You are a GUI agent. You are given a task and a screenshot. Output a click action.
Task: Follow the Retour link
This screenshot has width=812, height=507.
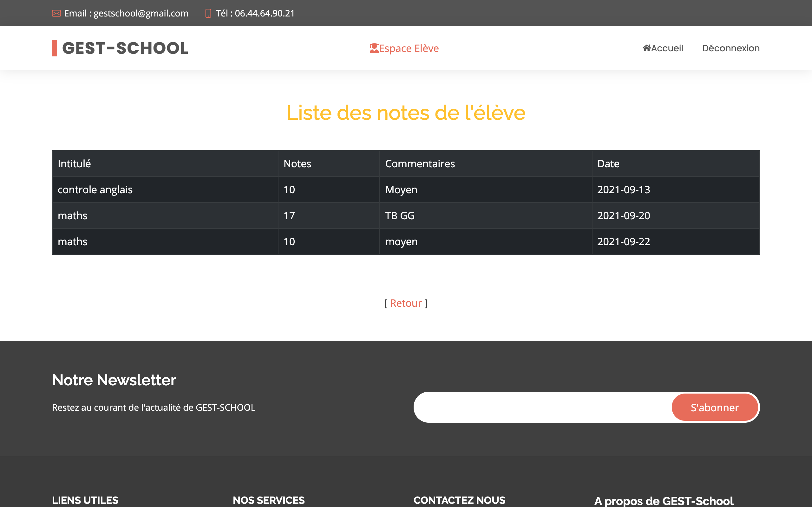405,303
